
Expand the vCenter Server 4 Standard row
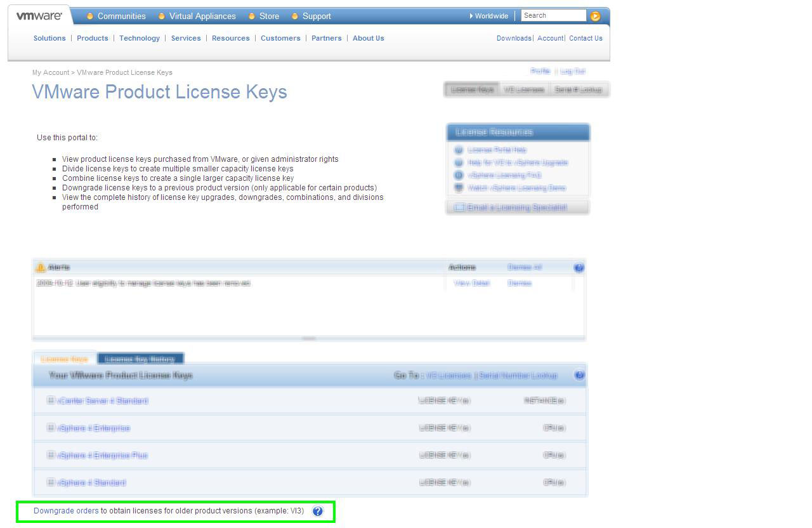[51, 400]
